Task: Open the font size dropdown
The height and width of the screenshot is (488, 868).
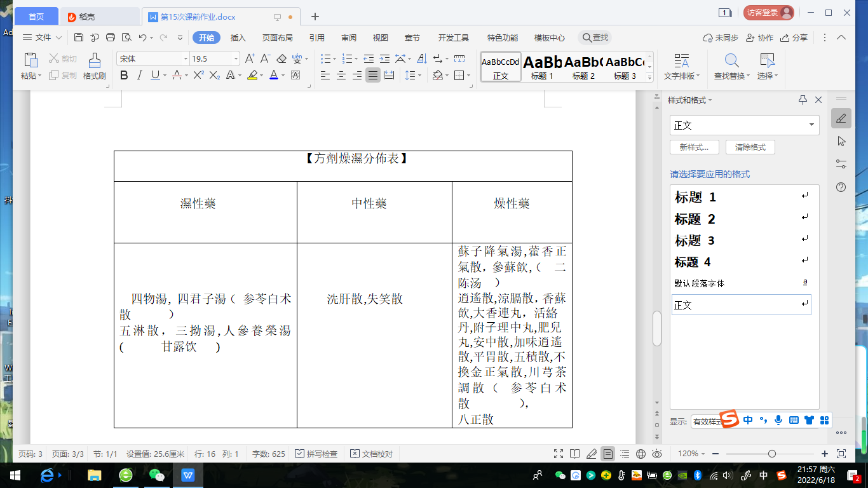Action: tap(236, 58)
